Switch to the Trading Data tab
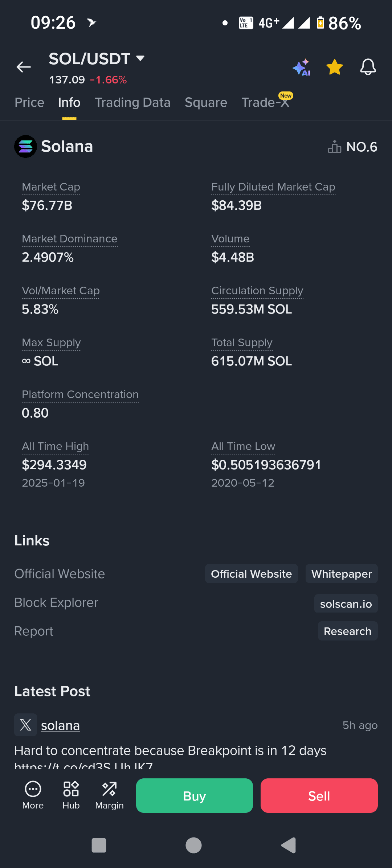The height and width of the screenshot is (868, 392). (132, 103)
